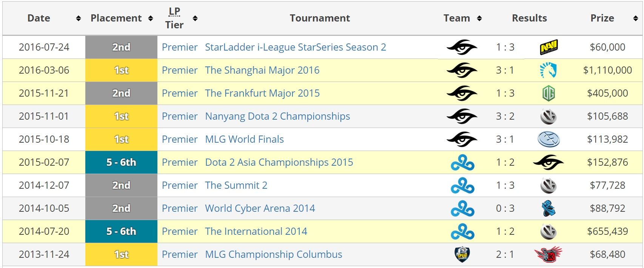Sort the table by Prize arrows
Viewport: 644px width, 268px height.
636,18
